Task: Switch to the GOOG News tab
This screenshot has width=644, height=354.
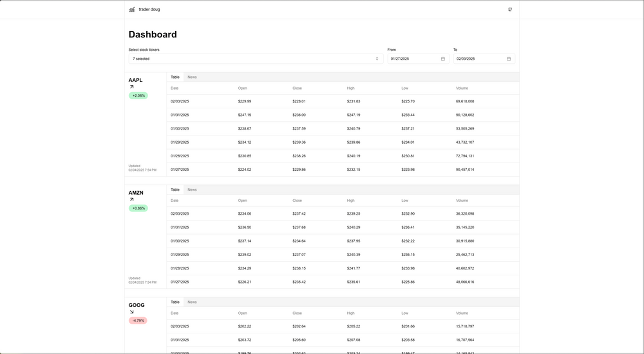Action: coord(192,302)
